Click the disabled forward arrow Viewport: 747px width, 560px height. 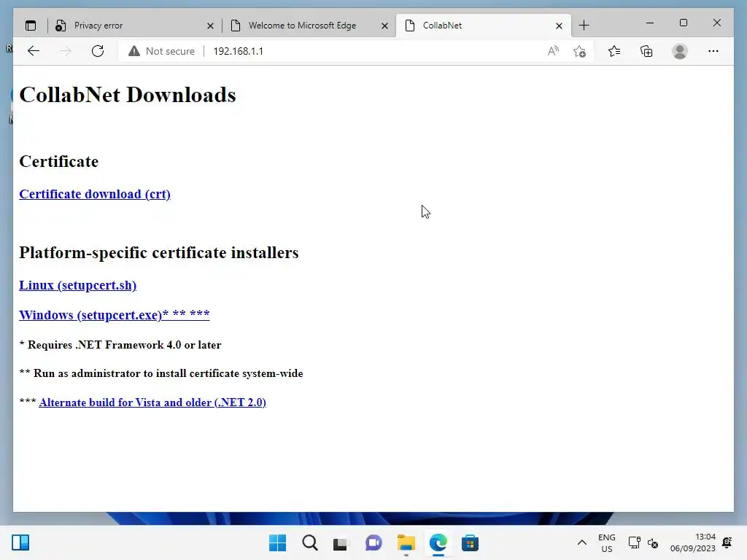pyautogui.click(x=66, y=51)
